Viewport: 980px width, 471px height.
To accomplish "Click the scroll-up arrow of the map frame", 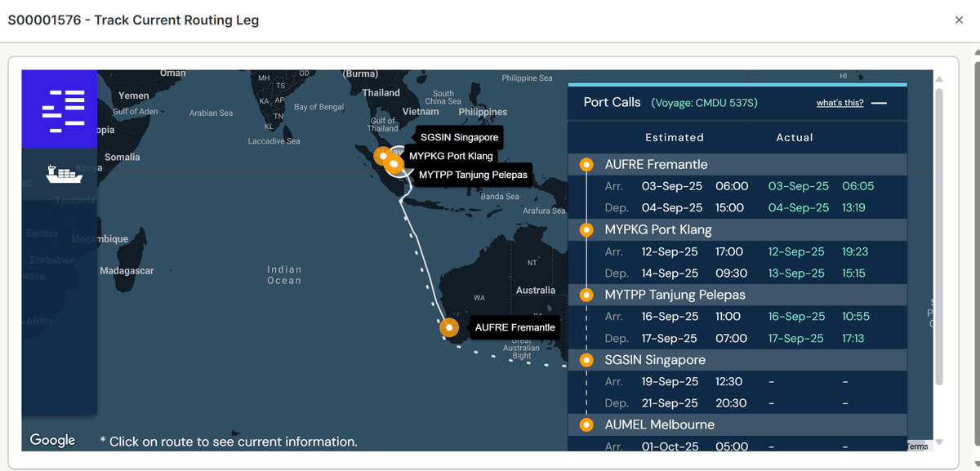I will [x=939, y=79].
